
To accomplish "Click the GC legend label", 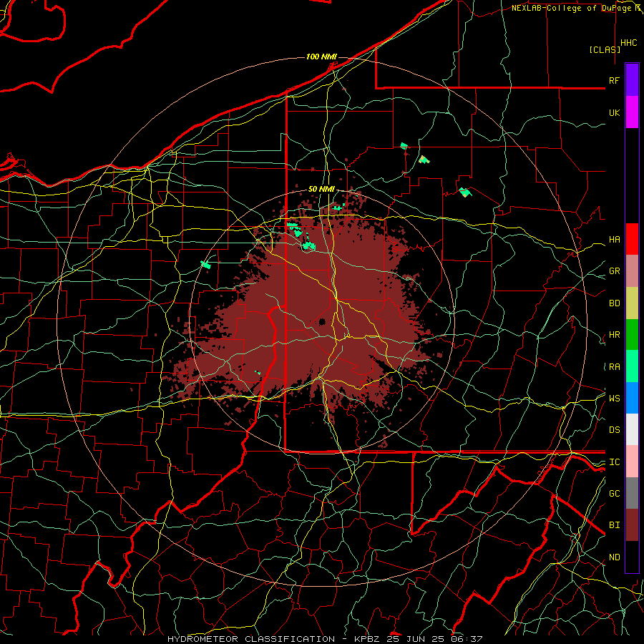I will 614,493.
